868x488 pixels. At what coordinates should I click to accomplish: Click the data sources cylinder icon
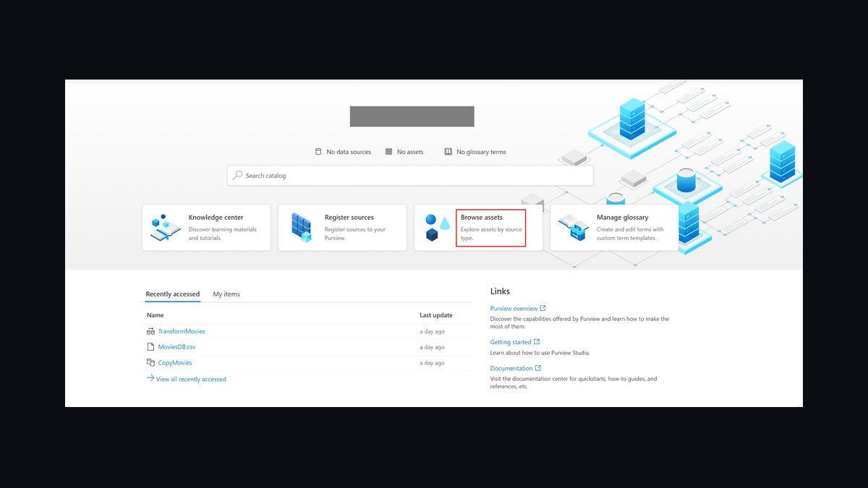click(x=318, y=152)
